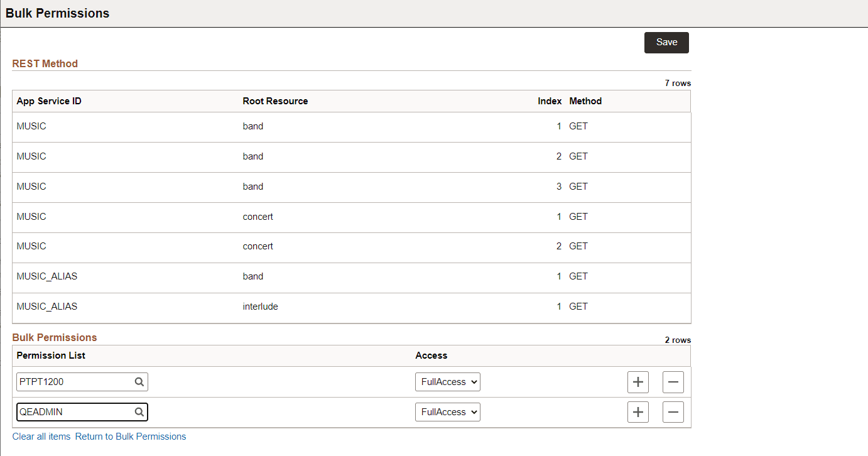Collapse the REST Method section header

[45, 63]
